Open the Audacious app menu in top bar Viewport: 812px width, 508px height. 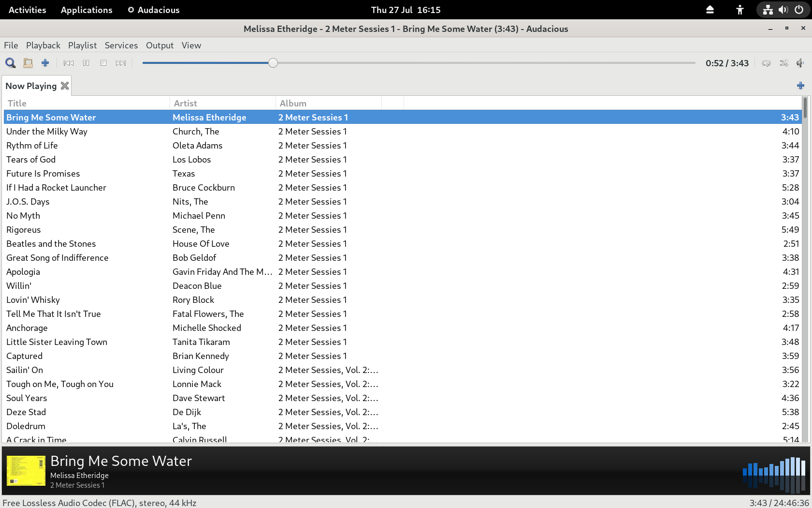154,10
